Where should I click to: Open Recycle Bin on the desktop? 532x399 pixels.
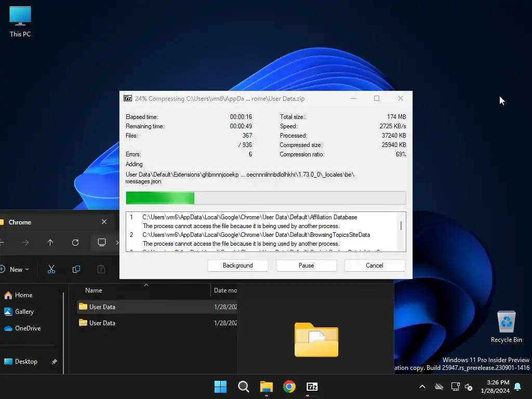pos(506,327)
